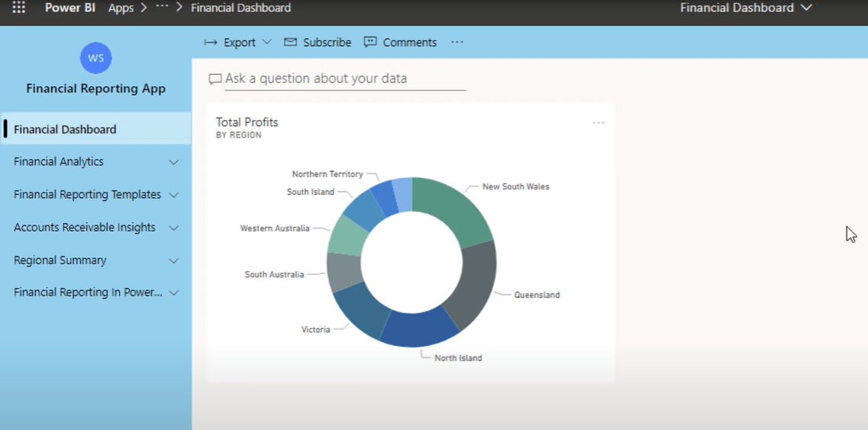This screenshot has width=868, height=430.
Task: Select Regional Summary nav item
Action: [x=60, y=260]
